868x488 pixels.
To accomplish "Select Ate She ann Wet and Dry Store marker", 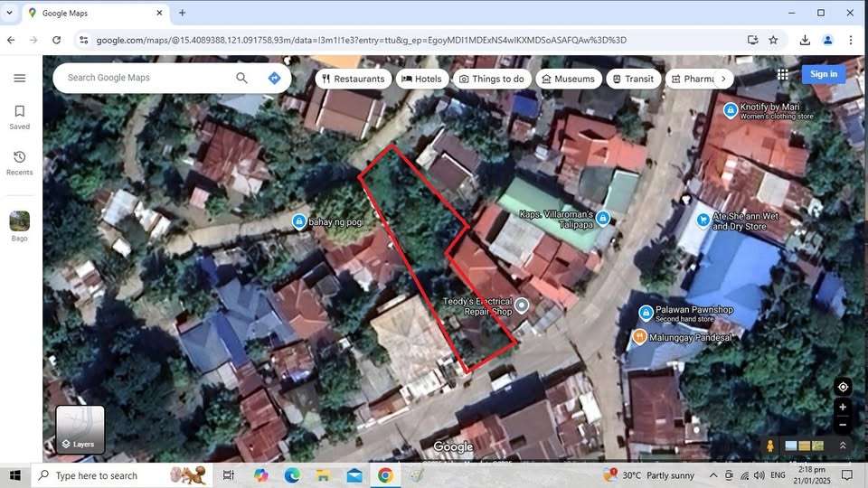I will pyautogui.click(x=703, y=221).
